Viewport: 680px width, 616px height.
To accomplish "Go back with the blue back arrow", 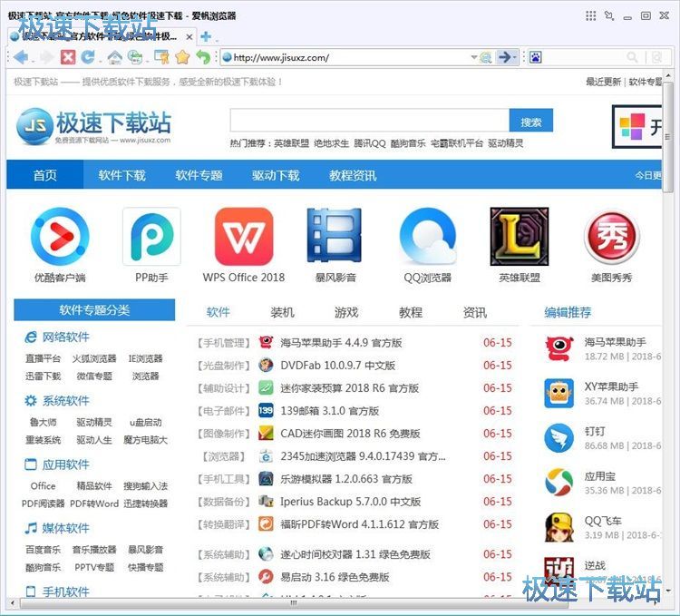I will pyautogui.click(x=20, y=57).
